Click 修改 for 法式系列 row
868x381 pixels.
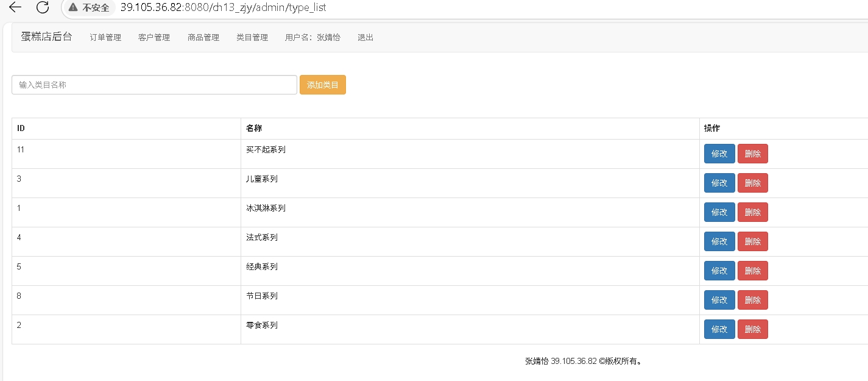click(x=719, y=241)
